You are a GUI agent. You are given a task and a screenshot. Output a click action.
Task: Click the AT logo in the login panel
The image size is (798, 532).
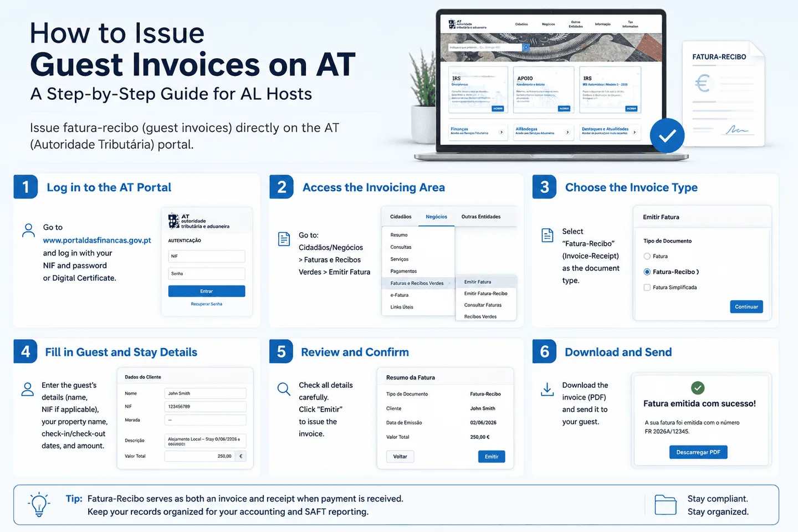pyautogui.click(x=173, y=221)
